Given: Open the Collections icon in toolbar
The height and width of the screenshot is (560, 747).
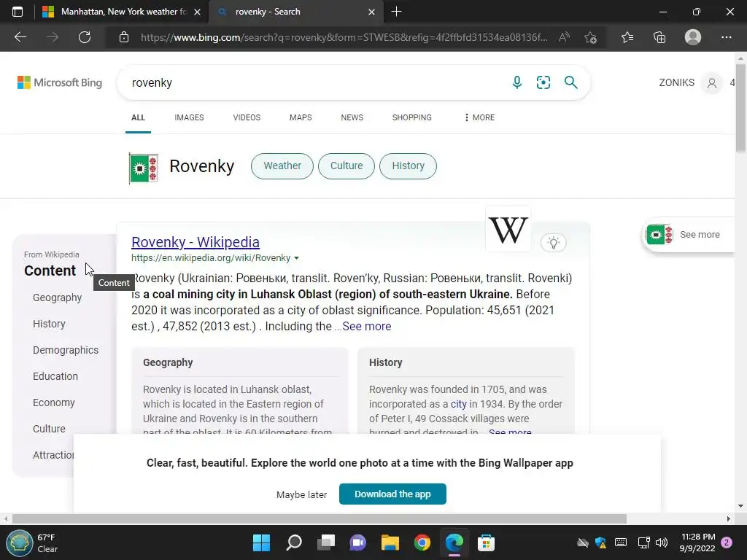Looking at the screenshot, I should (x=659, y=37).
